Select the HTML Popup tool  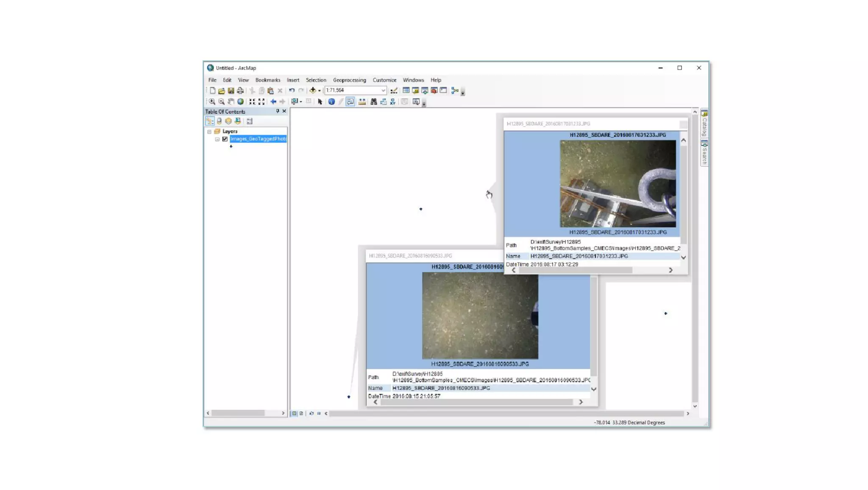[x=350, y=102]
